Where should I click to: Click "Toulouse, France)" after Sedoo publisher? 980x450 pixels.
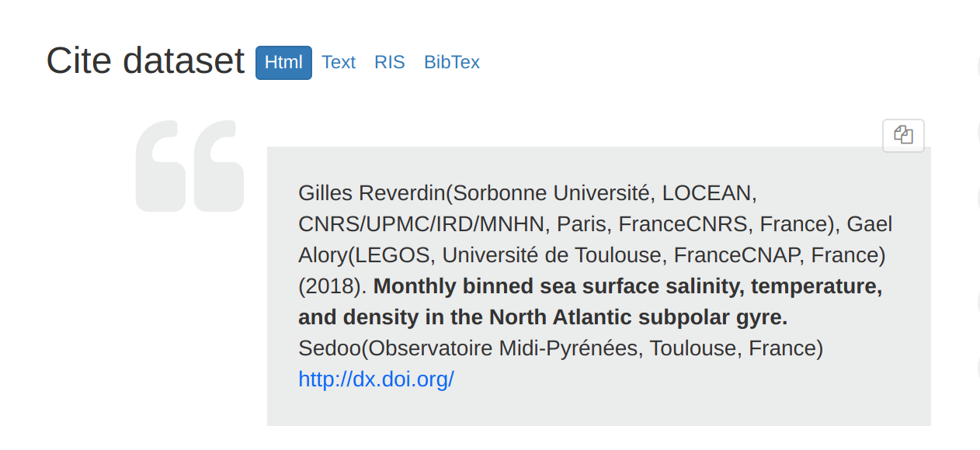click(736, 348)
